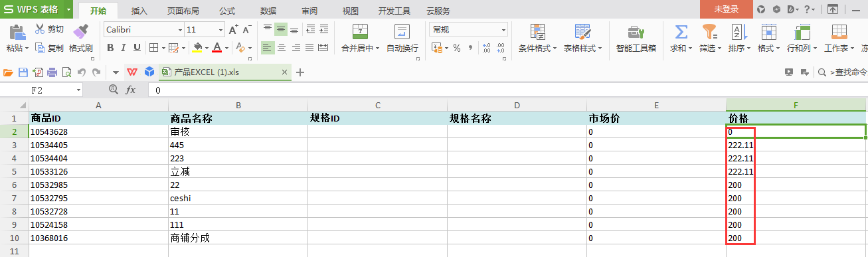The height and width of the screenshot is (257, 868).
Task: Toggle Bold formatting
Action: (x=110, y=48)
